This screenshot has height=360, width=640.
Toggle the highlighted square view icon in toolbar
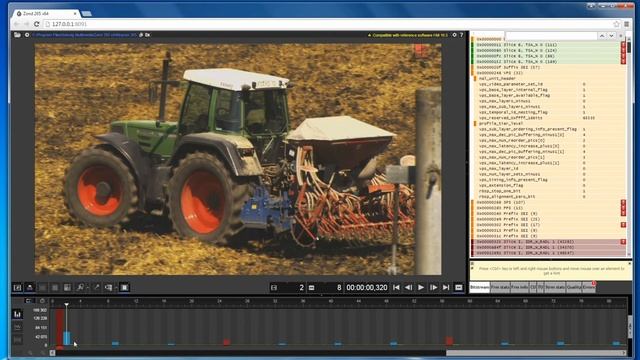(124, 288)
